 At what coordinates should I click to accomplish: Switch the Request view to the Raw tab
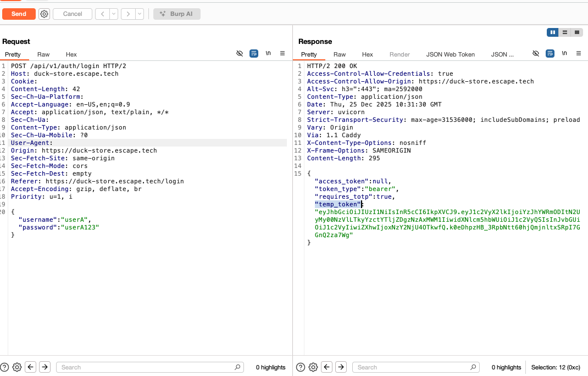[x=43, y=54]
